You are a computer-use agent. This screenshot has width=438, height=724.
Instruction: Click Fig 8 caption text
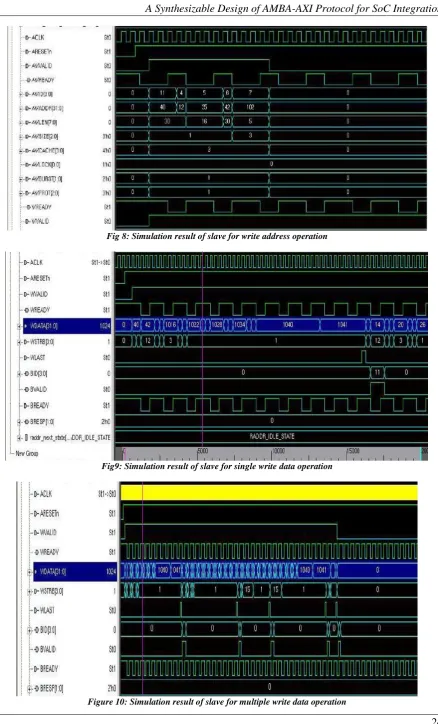tap(217, 236)
